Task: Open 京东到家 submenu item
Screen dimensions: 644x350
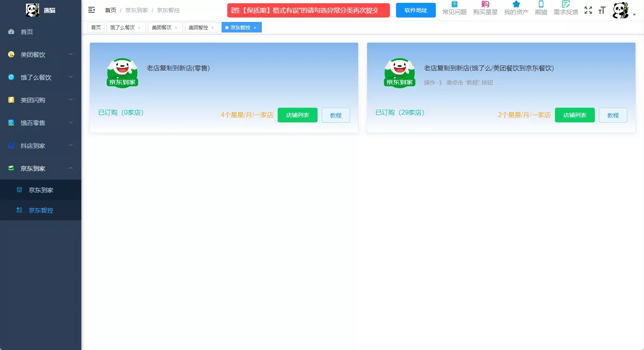Action: [x=41, y=190]
